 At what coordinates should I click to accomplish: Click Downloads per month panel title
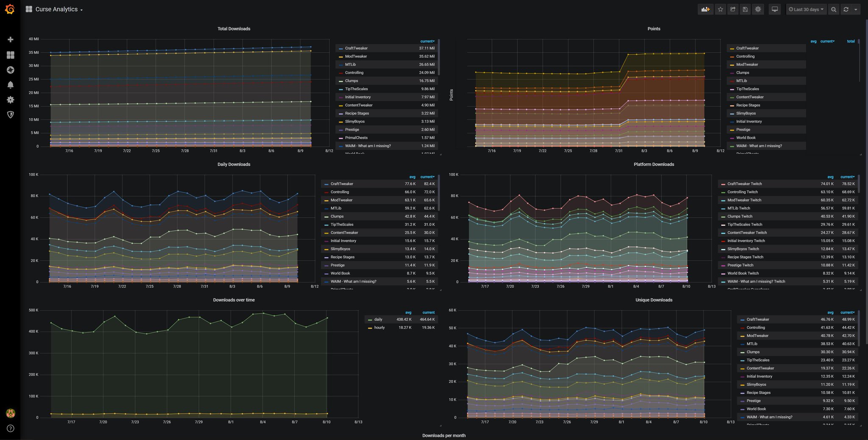tap(444, 435)
